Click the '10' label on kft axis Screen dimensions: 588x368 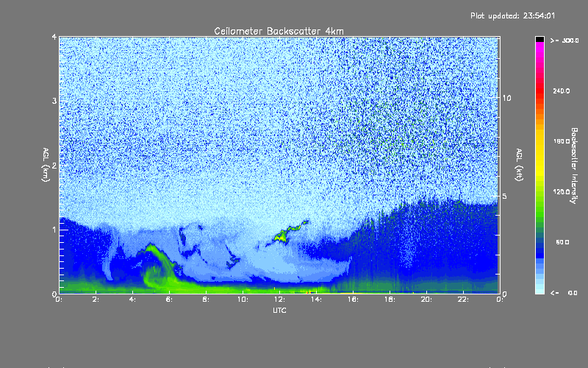pos(506,98)
